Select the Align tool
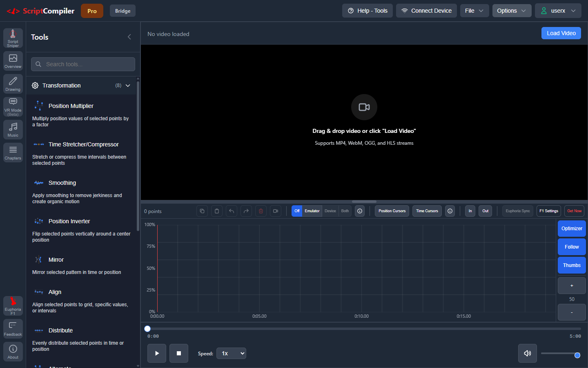 click(x=81, y=301)
